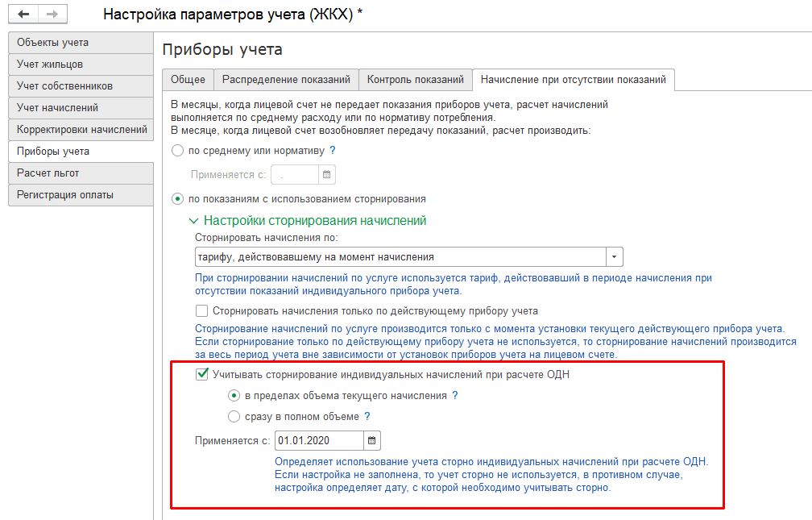Switch to the 'Общее' tab

click(x=188, y=80)
